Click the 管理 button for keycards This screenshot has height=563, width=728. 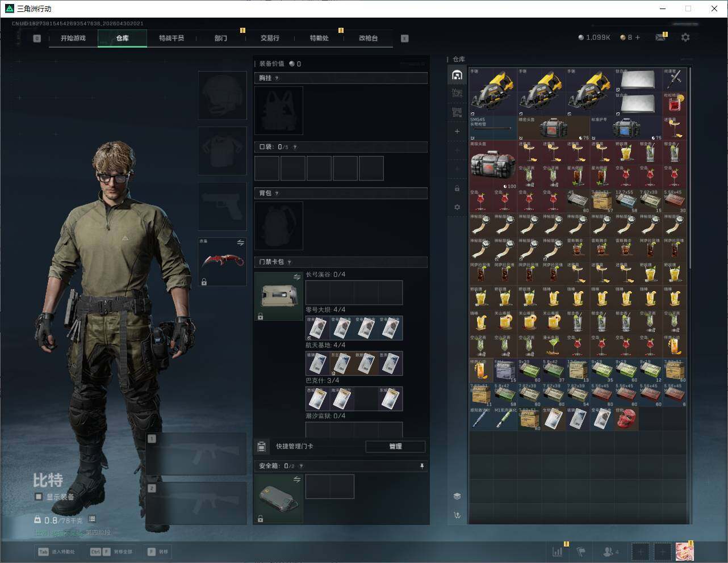[x=395, y=447]
